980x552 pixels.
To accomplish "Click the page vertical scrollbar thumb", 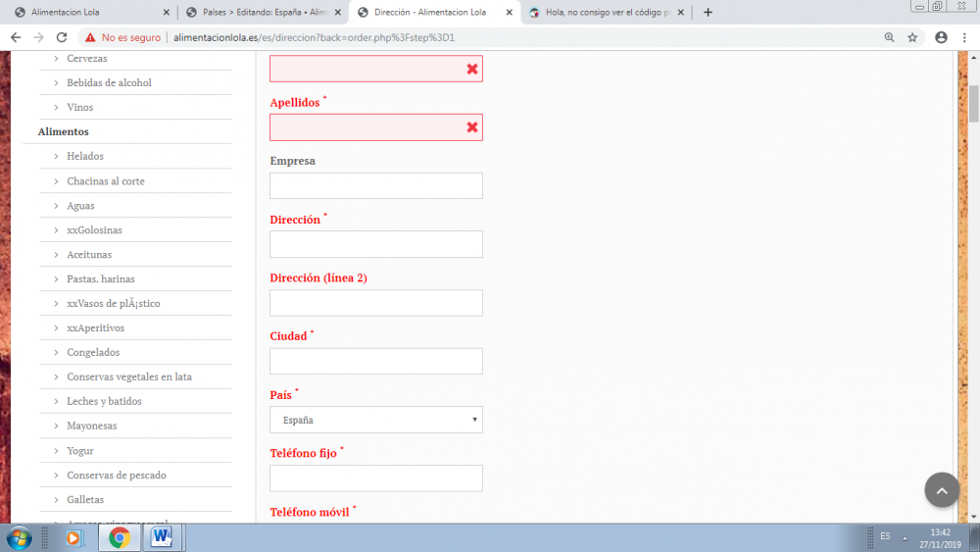I will coord(974,104).
